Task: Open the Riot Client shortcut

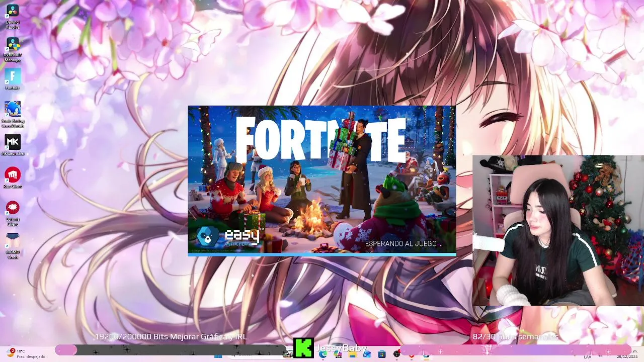Action: (13, 177)
